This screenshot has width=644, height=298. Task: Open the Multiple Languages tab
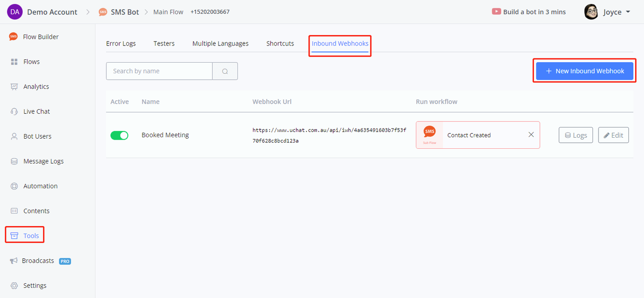(x=220, y=43)
